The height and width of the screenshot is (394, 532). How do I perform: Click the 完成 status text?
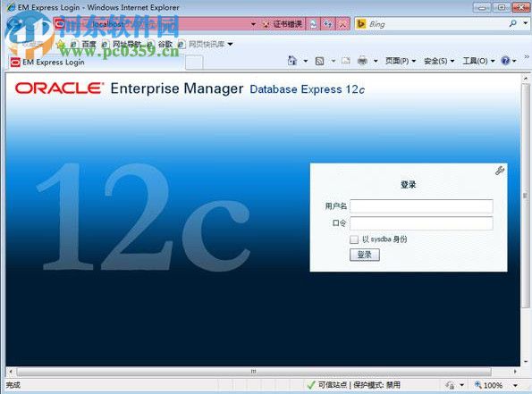click(x=13, y=385)
